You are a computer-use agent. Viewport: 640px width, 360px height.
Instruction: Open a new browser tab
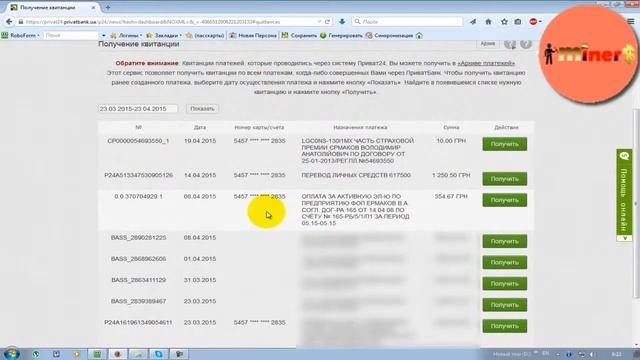pos(108,7)
